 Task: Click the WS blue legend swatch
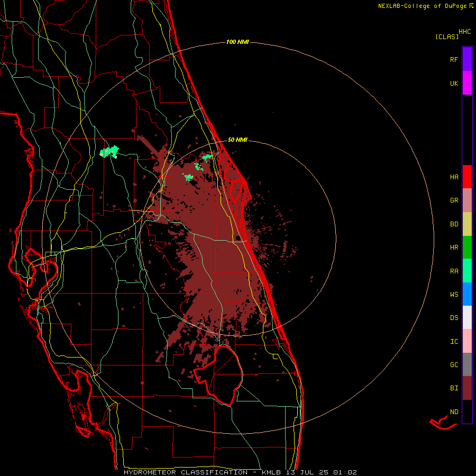pos(467,294)
